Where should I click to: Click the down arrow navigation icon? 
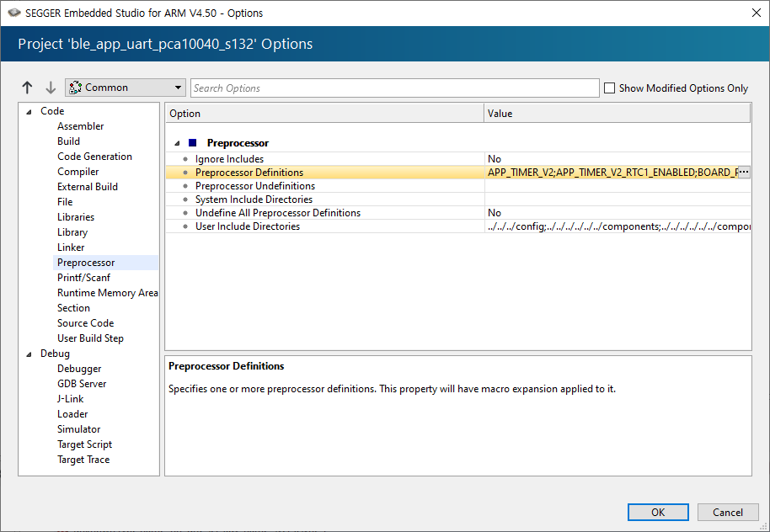(50, 88)
